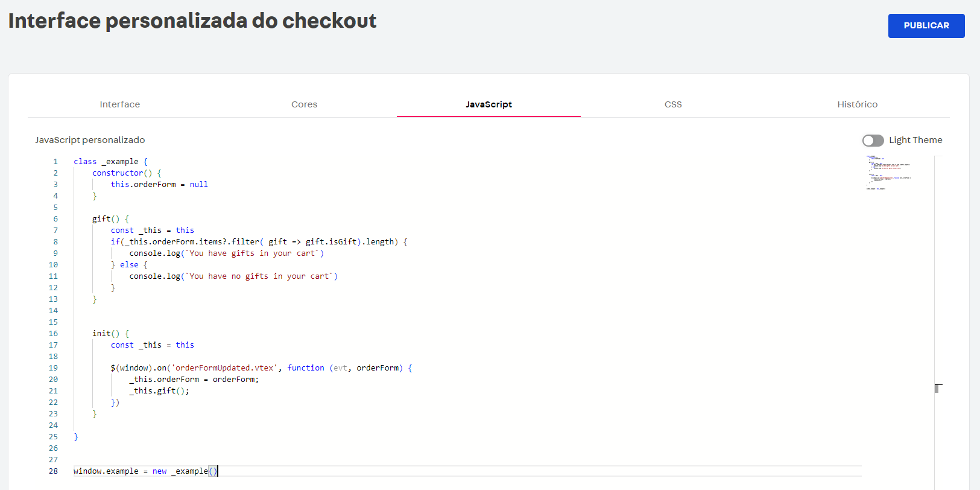The image size is (980, 490).
Task: Select the JavaScript tab
Action: 488,104
